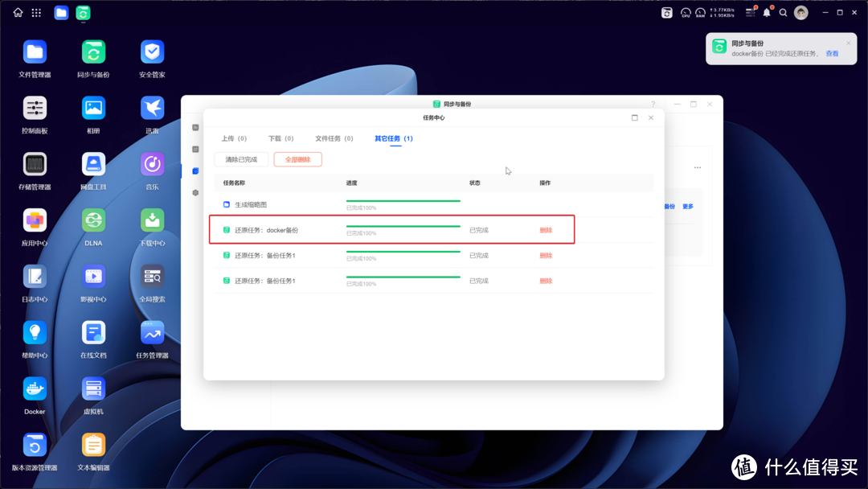Open the 迅雷 desktop icon

pos(152,108)
